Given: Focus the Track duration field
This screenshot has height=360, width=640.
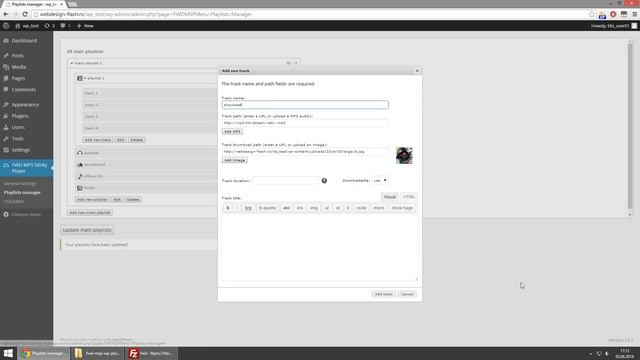Looking at the screenshot, I should click(x=285, y=180).
